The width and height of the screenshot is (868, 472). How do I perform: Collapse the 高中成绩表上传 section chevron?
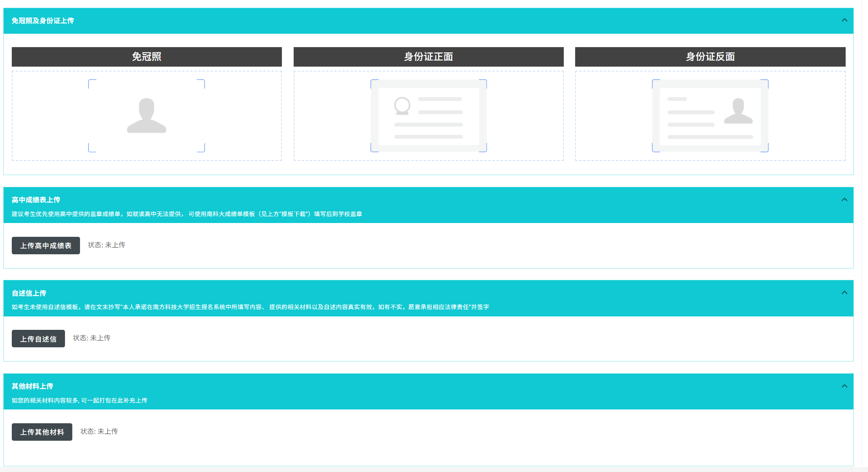(844, 199)
